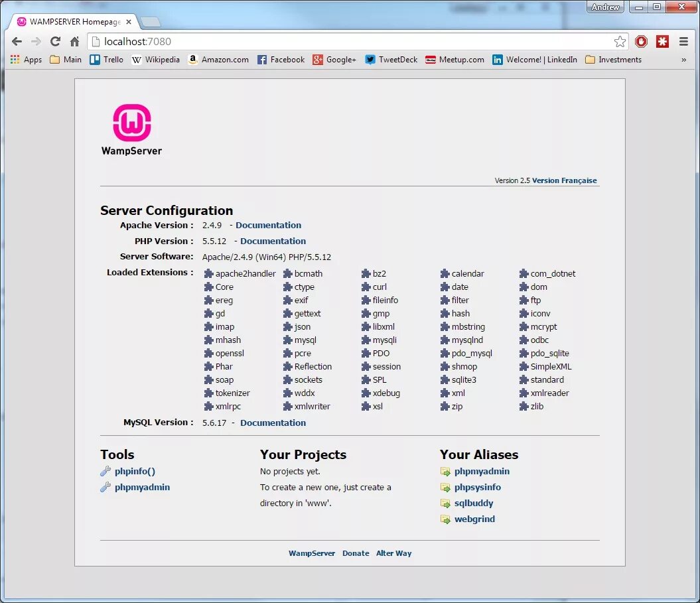
Task: Click the wrench icon beside phpinfo()
Action: pyautogui.click(x=105, y=471)
